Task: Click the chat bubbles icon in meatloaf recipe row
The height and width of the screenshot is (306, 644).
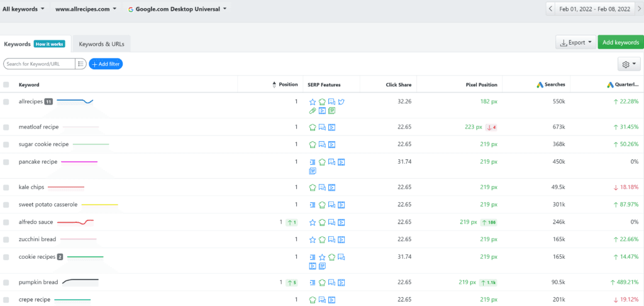Action: point(322,127)
